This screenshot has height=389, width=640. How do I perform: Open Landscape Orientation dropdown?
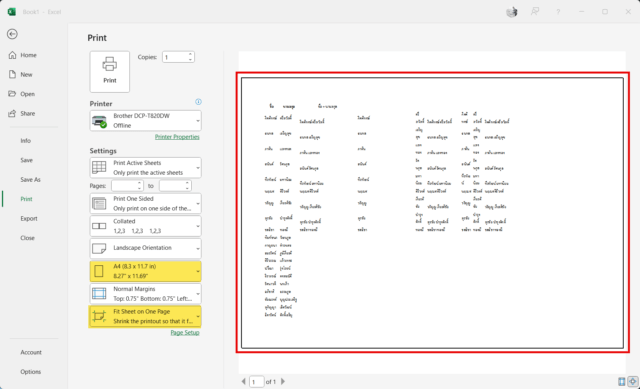tap(145, 248)
